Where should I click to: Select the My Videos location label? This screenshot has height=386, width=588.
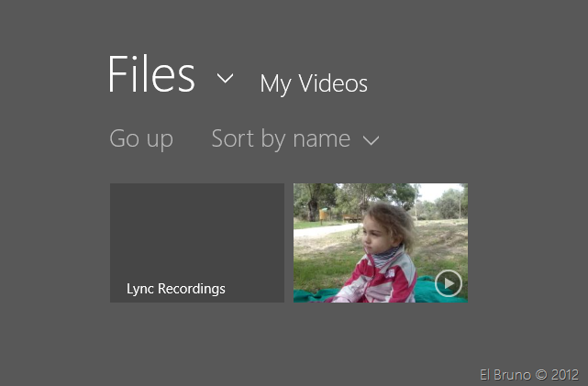pyautogui.click(x=314, y=83)
